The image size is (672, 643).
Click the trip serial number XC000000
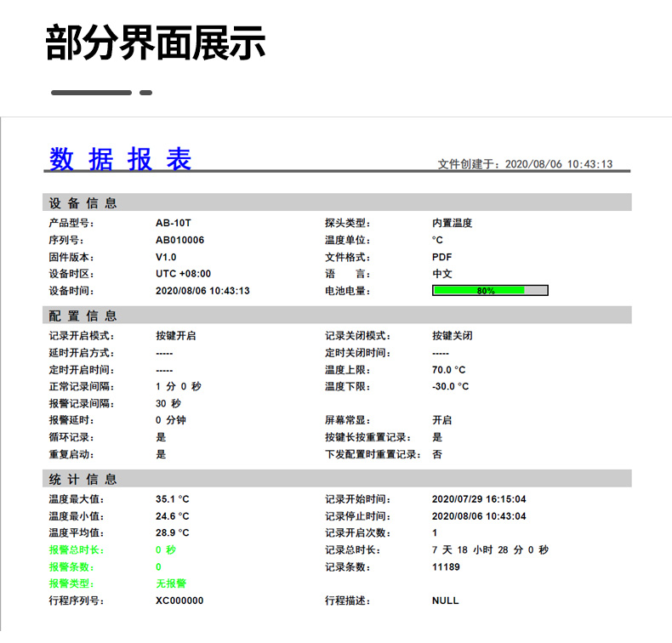[x=179, y=600]
